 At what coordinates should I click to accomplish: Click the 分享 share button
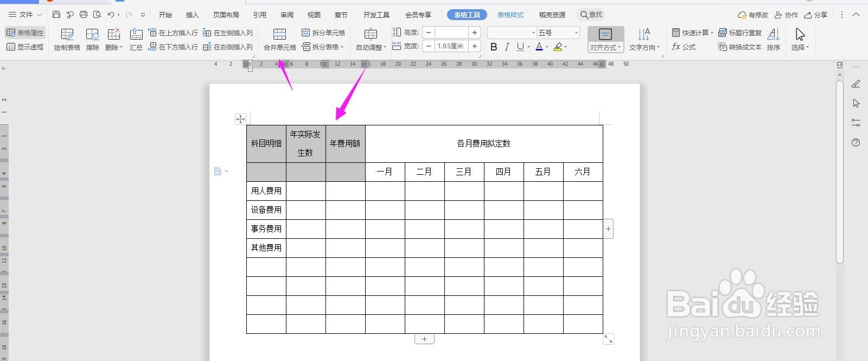816,15
